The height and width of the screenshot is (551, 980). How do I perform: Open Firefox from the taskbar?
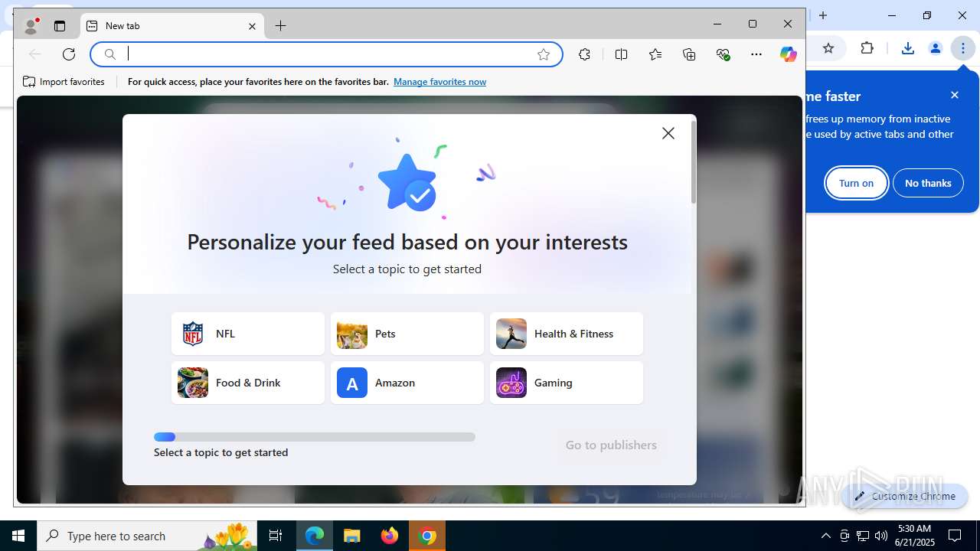click(390, 536)
